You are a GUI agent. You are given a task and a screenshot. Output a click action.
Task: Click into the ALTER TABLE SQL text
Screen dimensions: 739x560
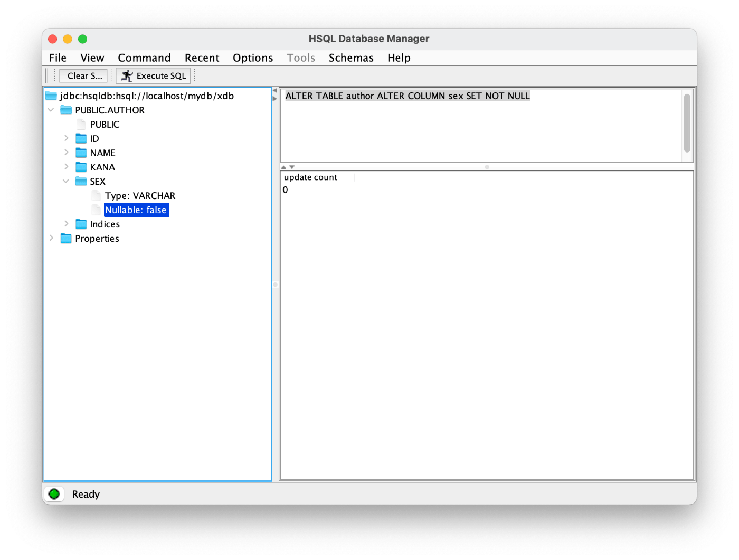point(407,96)
